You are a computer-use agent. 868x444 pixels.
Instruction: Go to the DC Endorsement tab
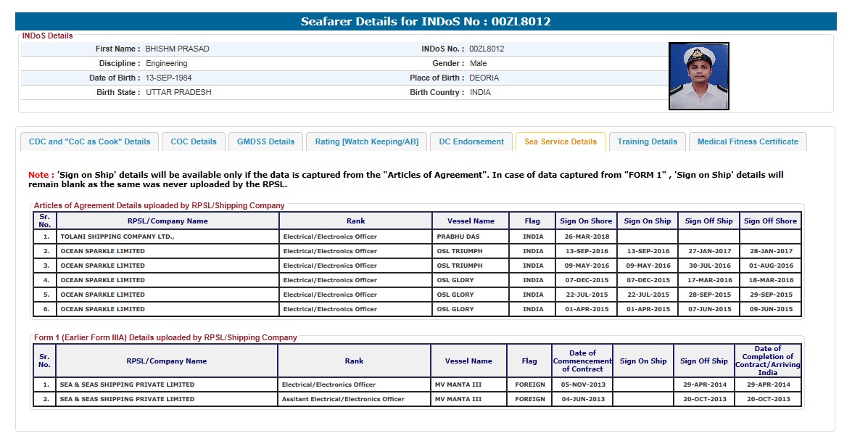471,141
